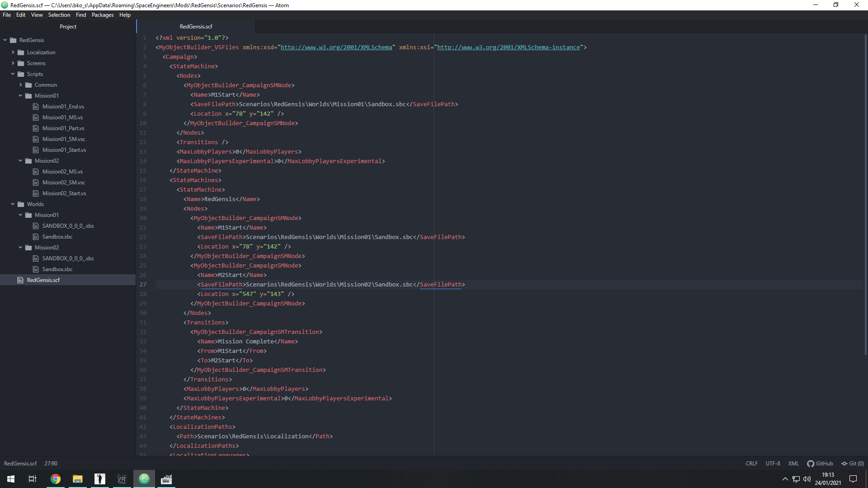The width and height of the screenshot is (868, 488).
Task: Expand the Common folder
Action: coord(21,85)
